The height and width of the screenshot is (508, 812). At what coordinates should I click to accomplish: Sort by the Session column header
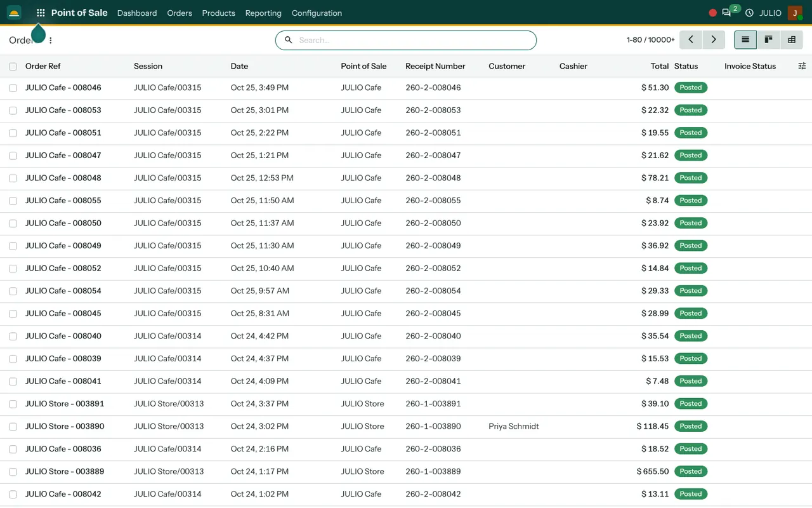(148, 66)
